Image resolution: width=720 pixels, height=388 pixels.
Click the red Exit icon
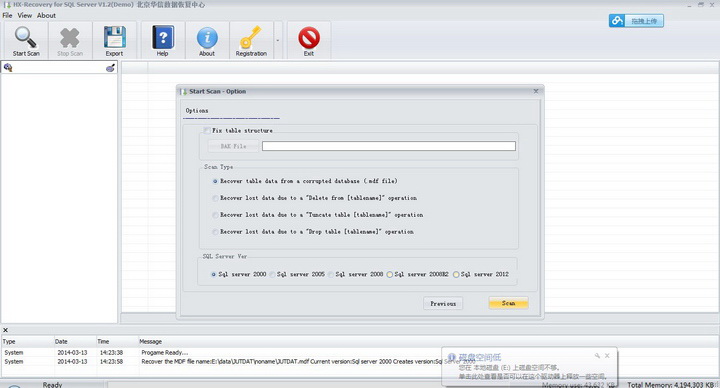click(309, 38)
